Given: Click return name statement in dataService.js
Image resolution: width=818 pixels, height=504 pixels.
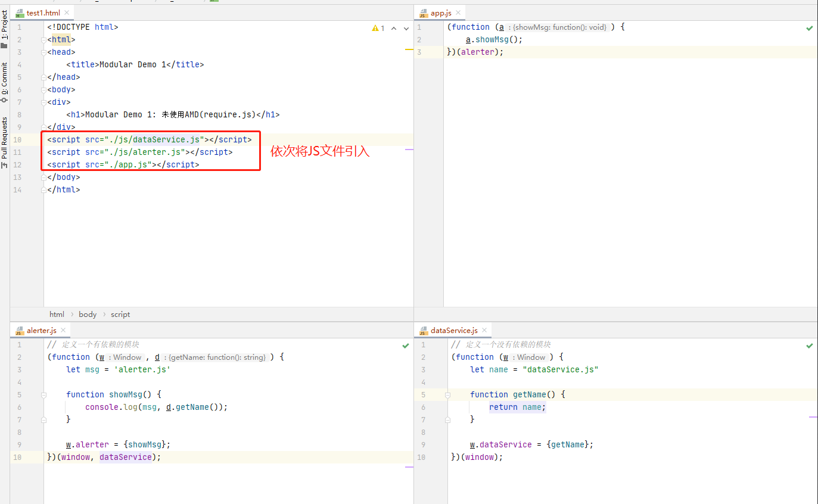Looking at the screenshot, I should (x=517, y=407).
